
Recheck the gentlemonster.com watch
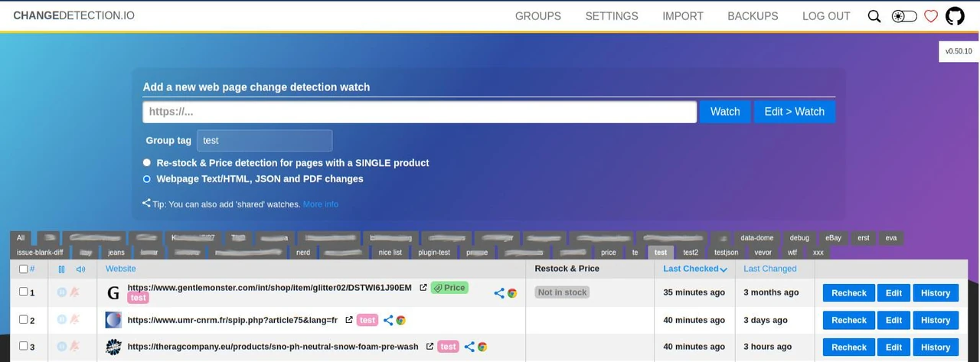tap(849, 293)
